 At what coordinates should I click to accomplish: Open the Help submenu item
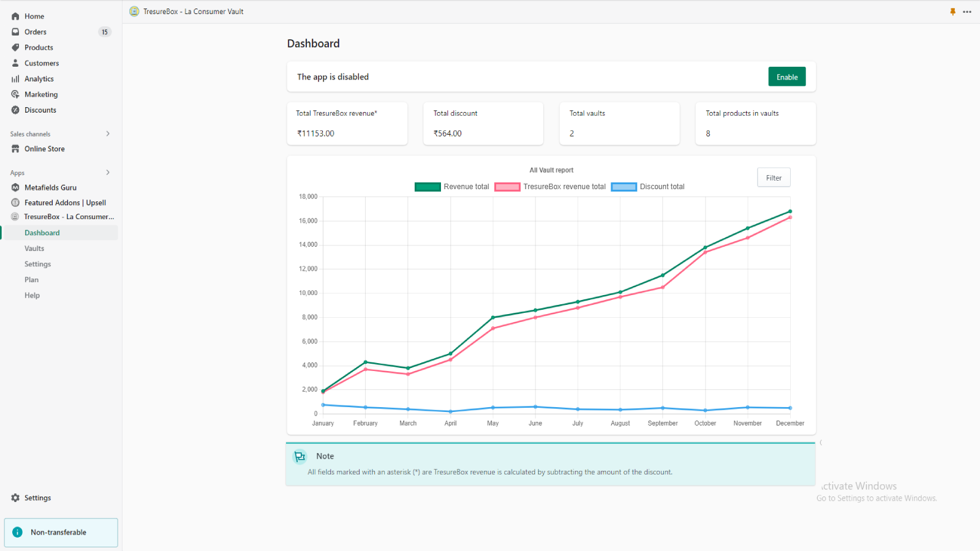coord(32,295)
